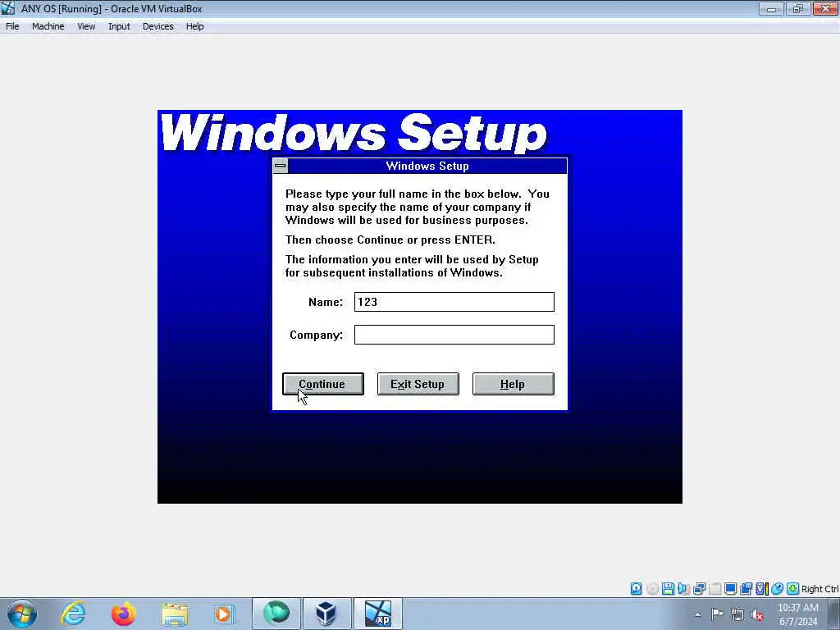Open the network tray icon
840x630 pixels.
tap(737, 614)
